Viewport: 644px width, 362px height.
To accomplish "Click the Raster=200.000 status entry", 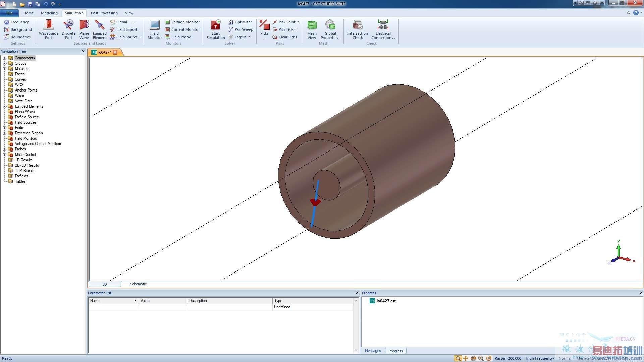I will 508,358.
